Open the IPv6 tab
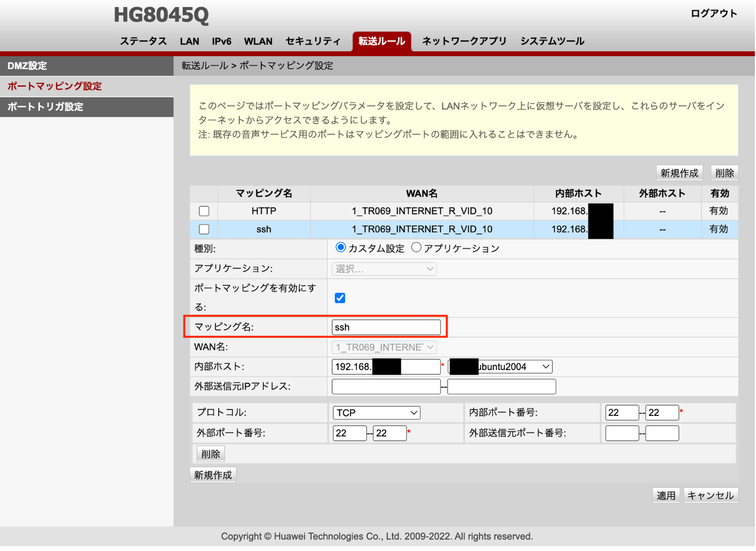This screenshot has height=551, width=756. (221, 41)
